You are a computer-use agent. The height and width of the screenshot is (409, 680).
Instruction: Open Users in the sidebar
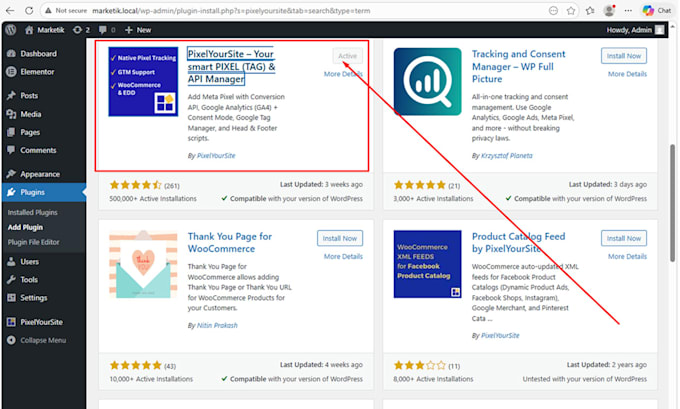click(x=43, y=262)
